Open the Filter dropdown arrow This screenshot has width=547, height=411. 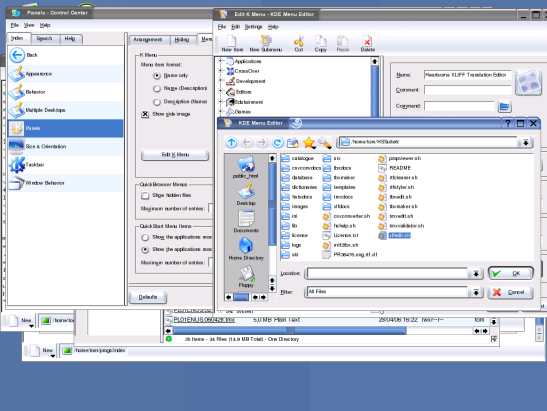point(475,292)
